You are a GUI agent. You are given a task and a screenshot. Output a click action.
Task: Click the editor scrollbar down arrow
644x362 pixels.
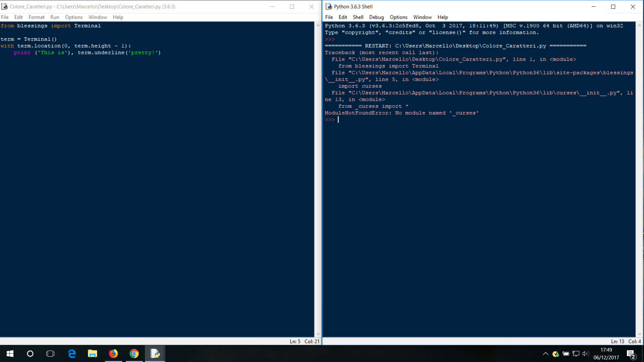[318, 334]
